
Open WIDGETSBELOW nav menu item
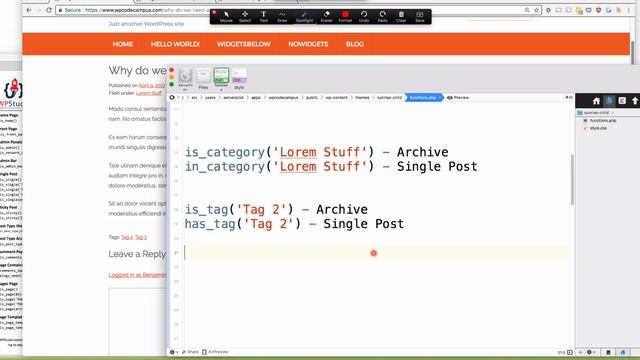244,44
